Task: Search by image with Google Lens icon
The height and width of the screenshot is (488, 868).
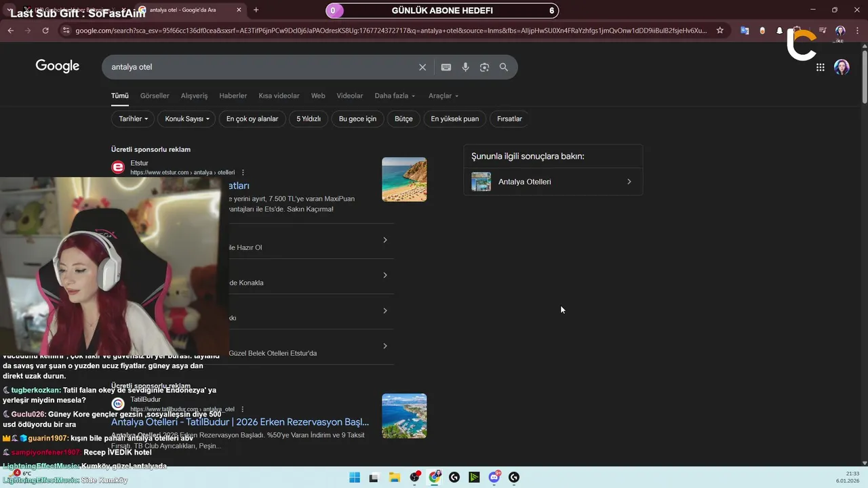Action: [x=484, y=67]
